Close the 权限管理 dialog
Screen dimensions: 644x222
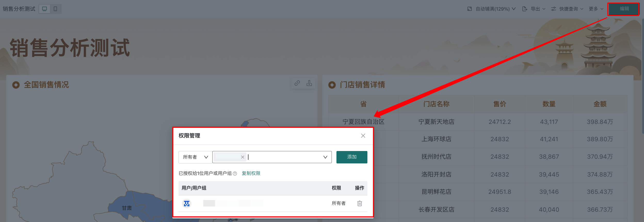click(x=363, y=136)
